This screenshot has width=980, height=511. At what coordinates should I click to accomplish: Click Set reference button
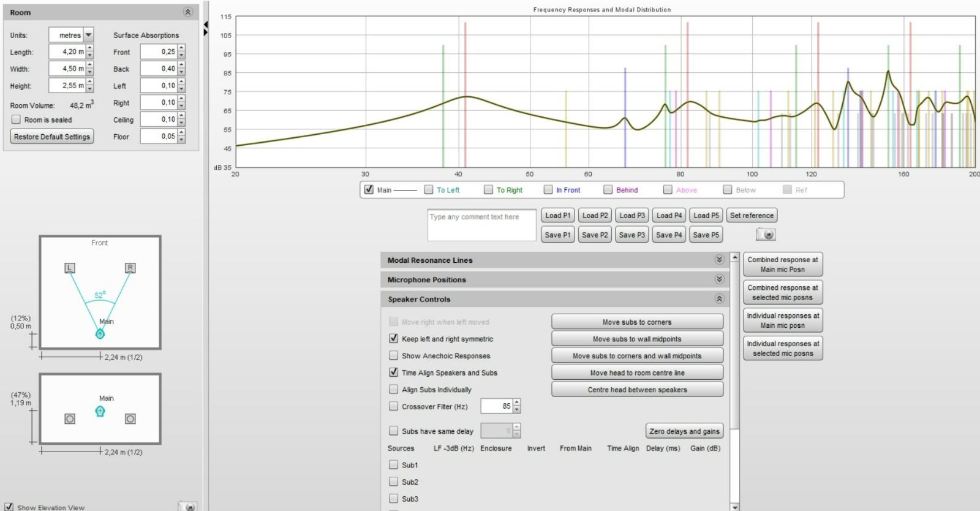(752, 215)
